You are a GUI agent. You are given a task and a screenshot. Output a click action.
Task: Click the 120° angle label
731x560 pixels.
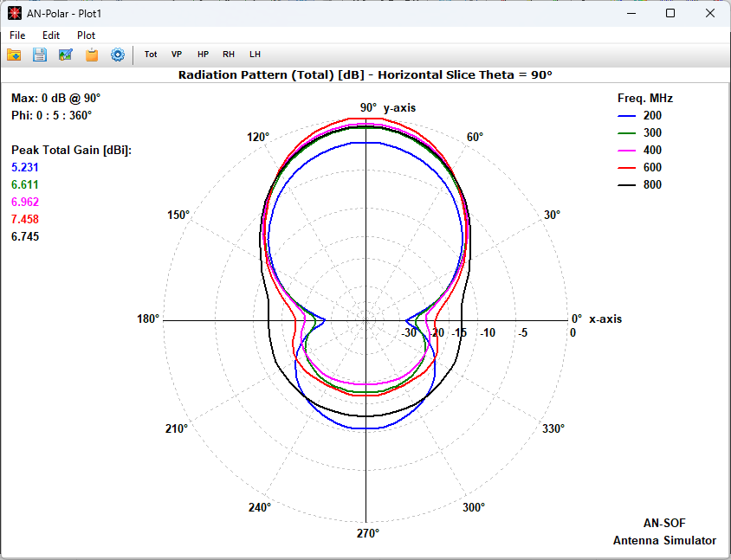coord(258,137)
